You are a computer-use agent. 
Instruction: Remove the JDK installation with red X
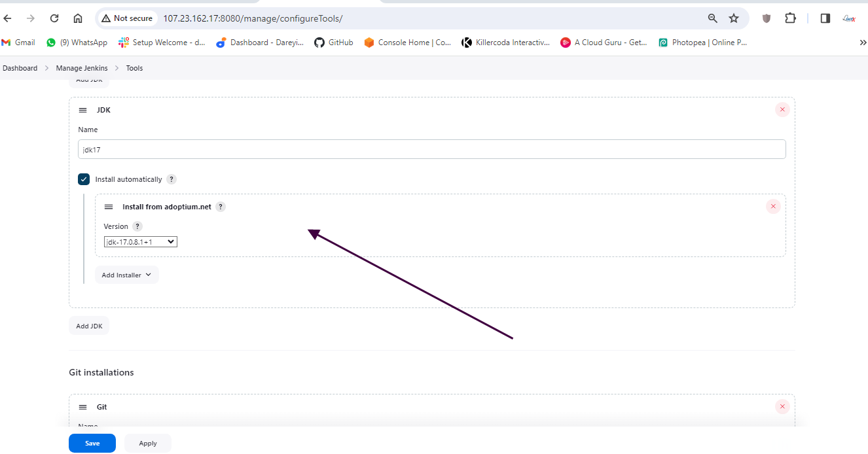tap(782, 110)
